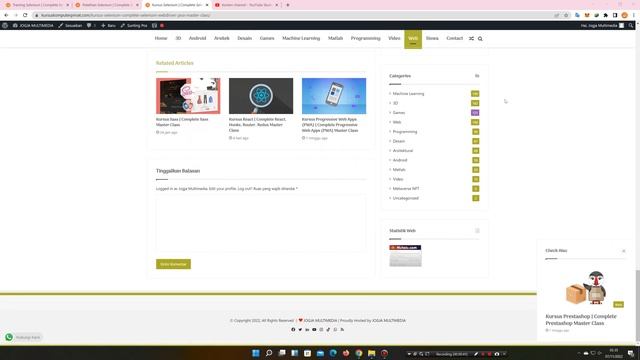Open the RSS feed footer icon
Screen dimensions: 640x360
[x=342, y=329]
